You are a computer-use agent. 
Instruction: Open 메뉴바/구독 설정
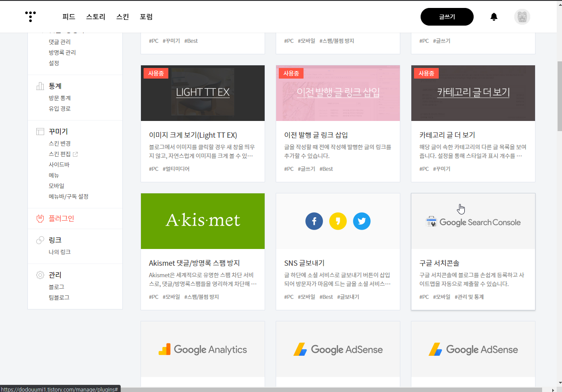tap(68, 196)
